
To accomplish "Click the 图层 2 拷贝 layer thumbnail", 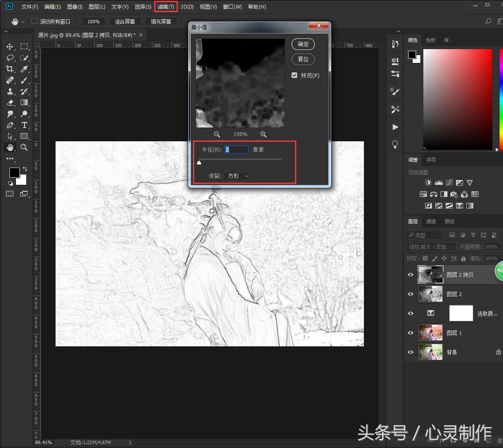I will coord(430,274).
